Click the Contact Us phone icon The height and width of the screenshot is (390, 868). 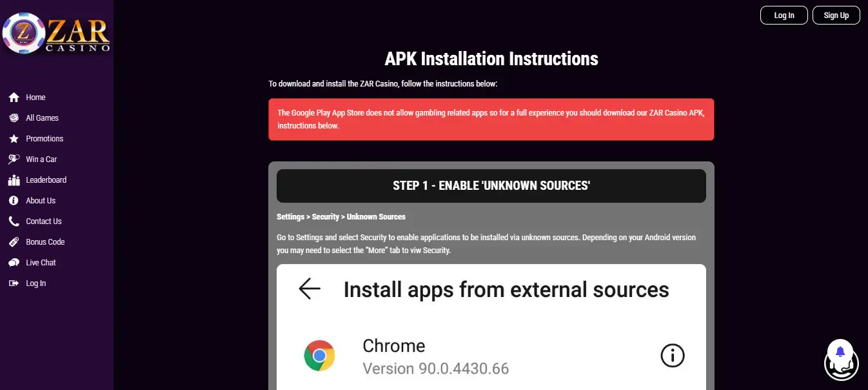pyautogui.click(x=14, y=221)
